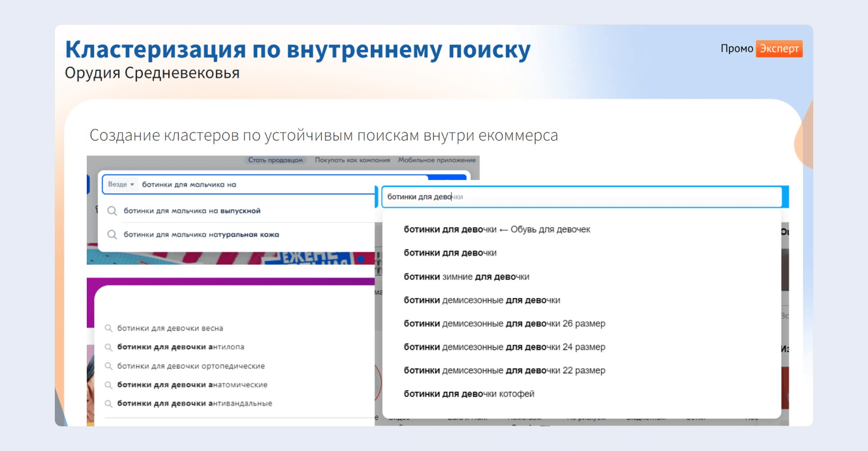Click magnifier icon beside 'ботинки для девочки антилопа'
This screenshot has height=451, width=868.
[x=108, y=347]
